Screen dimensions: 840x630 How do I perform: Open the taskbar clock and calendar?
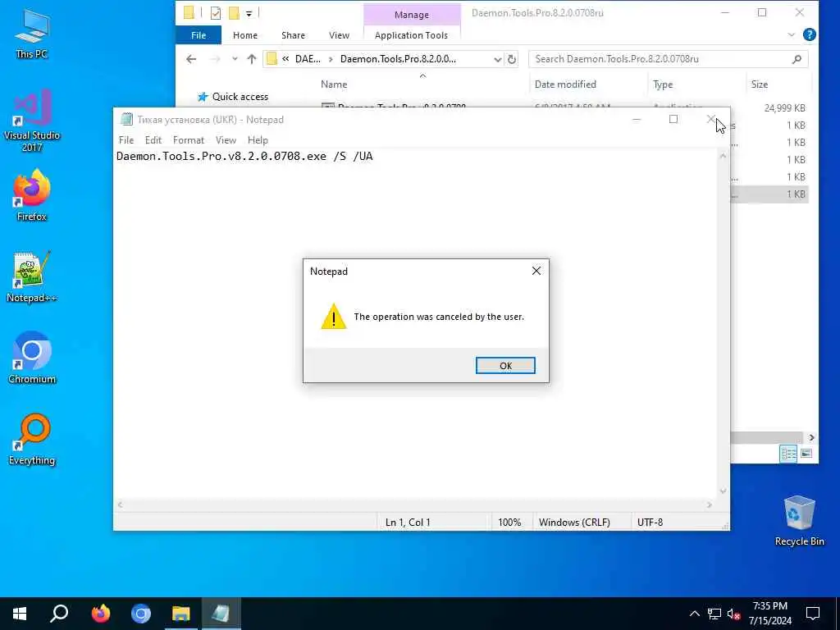[x=769, y=614]
